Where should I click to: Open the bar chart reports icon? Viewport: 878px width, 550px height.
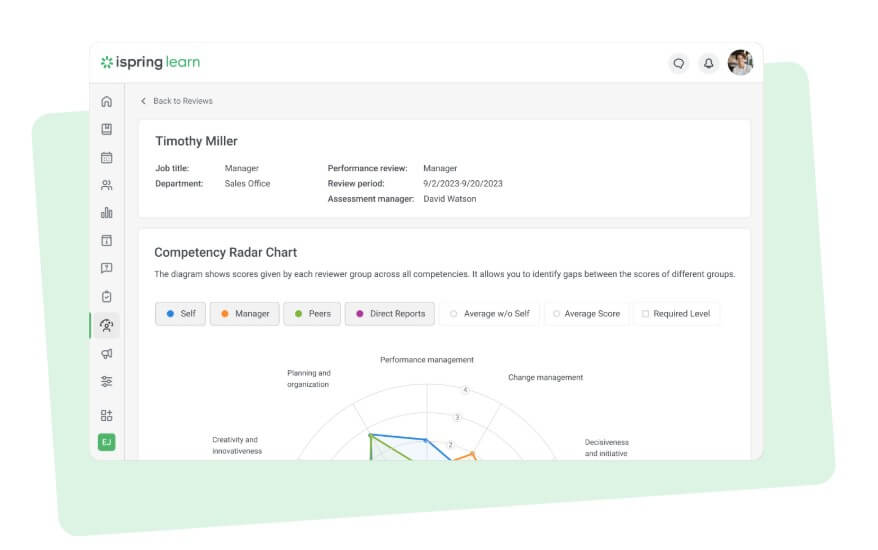[106, 213]
